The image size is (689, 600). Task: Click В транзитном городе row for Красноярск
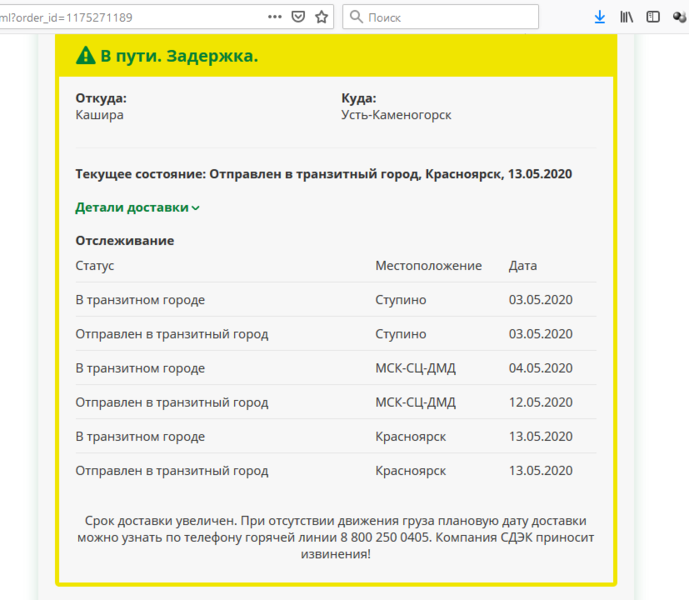coord(336,436)
